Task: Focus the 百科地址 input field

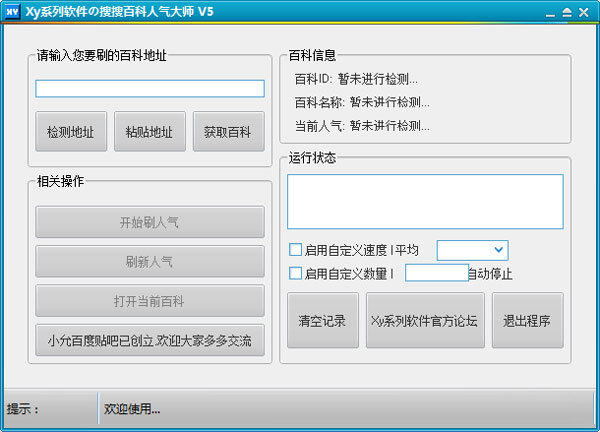Action: click(x=150, y=88)
